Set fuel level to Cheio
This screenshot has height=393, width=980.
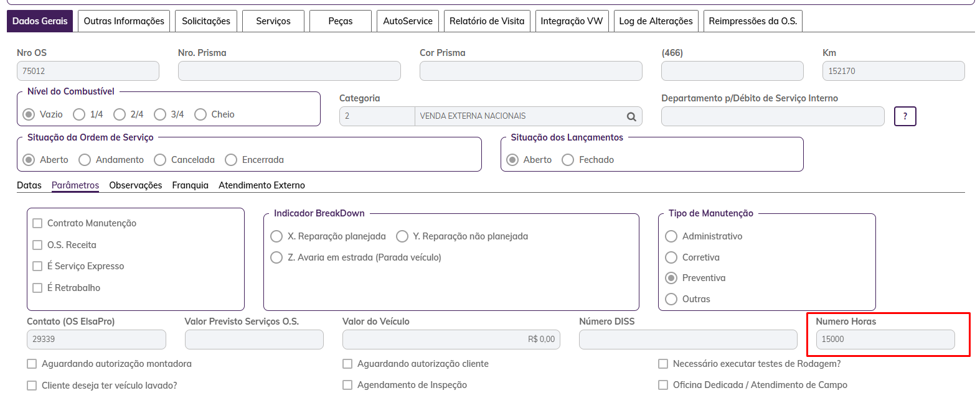pos(200,114)
